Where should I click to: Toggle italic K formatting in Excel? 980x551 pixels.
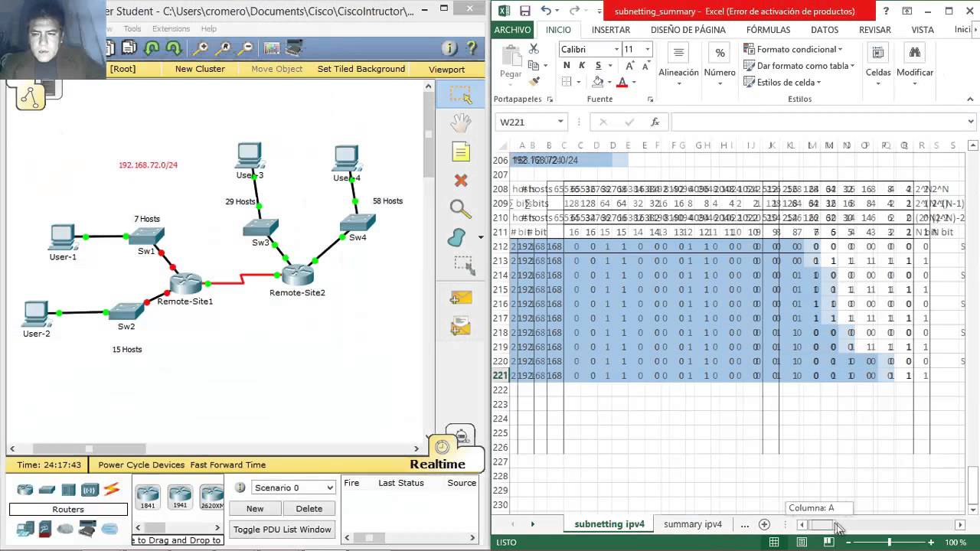[x=581, y=66]
